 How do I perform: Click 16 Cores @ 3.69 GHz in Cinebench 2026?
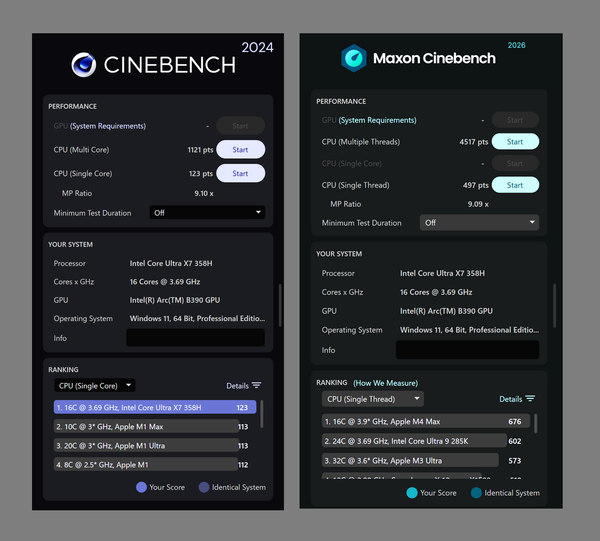pyautogui.click(x=436, y=292)
